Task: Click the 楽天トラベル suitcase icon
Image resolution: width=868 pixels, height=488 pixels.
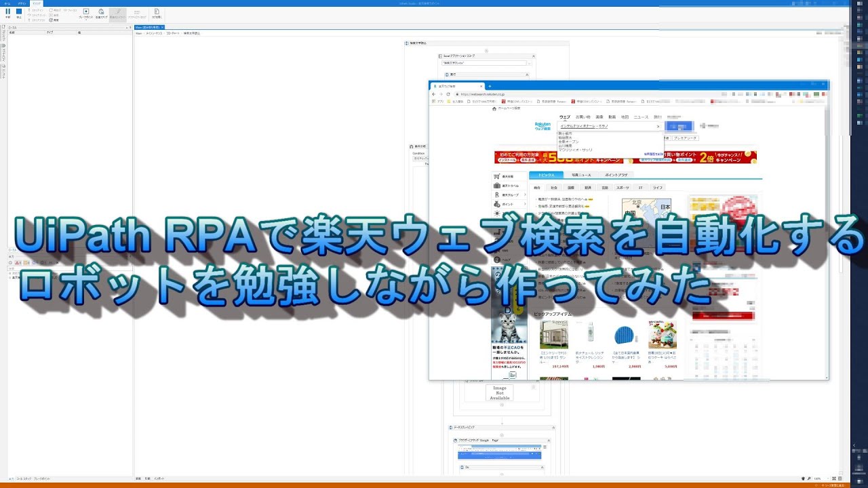Action: [497, 186]
